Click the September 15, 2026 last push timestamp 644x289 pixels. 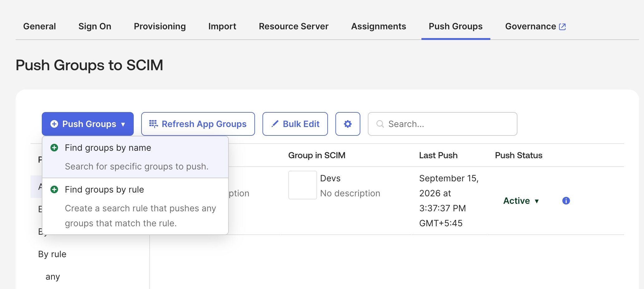(449, 201)
